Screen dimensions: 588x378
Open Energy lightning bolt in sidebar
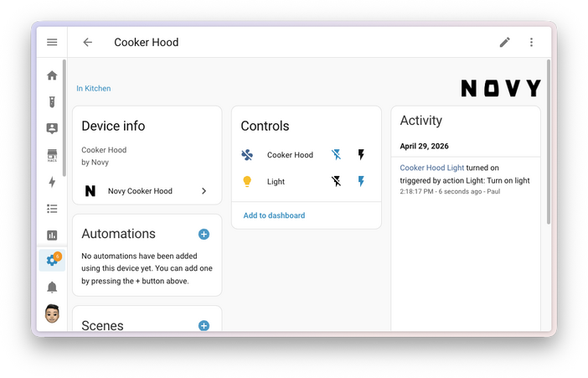pyautogui.click(x=52, y=182)
